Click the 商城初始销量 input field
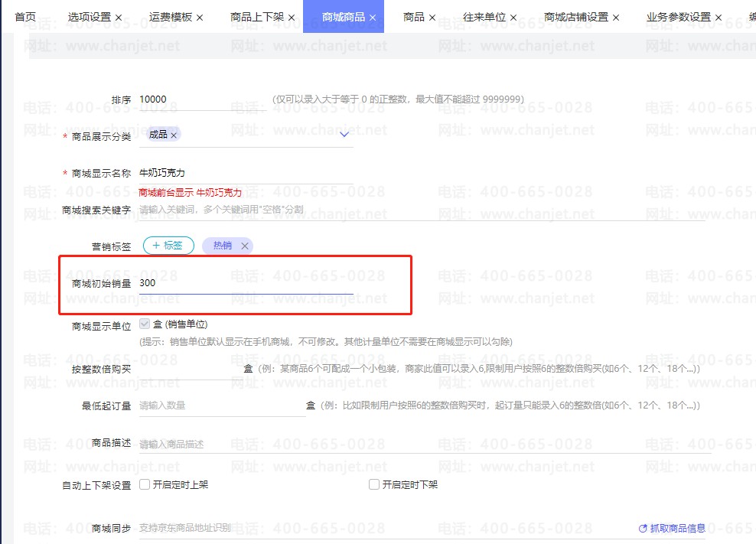The image size is (756, 544). 245,283
